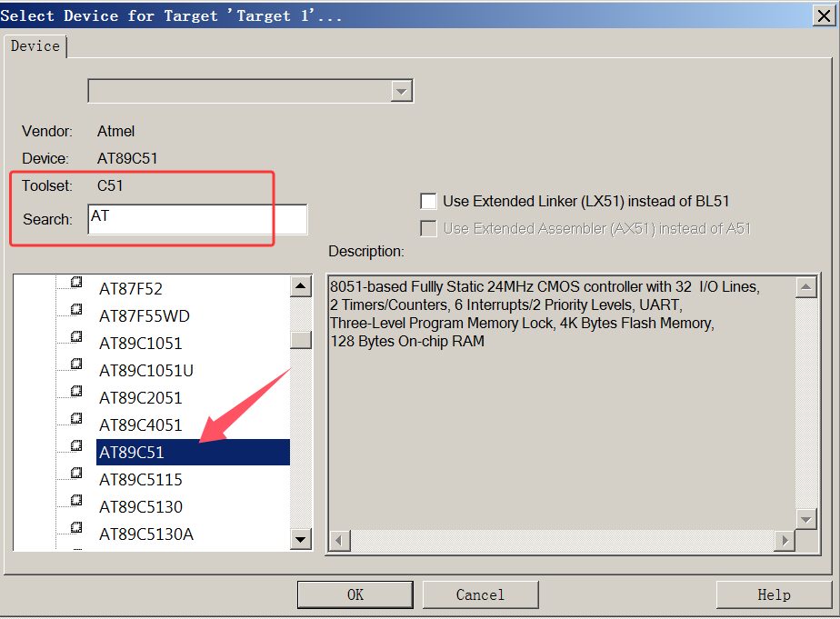Select AT89C5130 device entry
Viewport: 840px width, 619px height.
141,507
